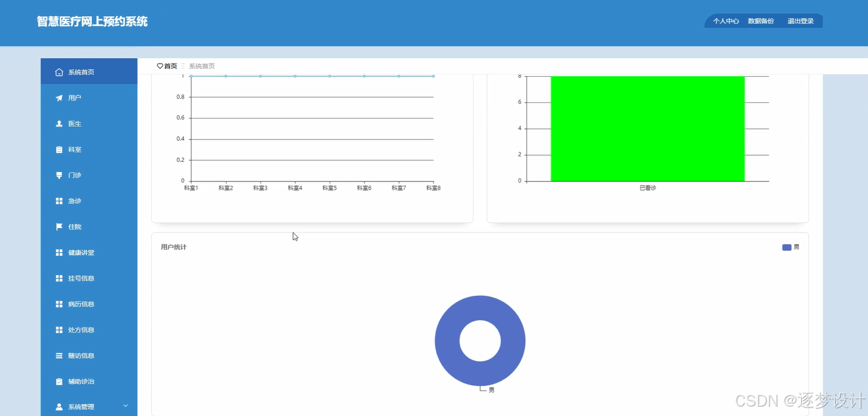Screen dimensions: 868x416
Task: Click the 科室8 data point
Action: [x=433, y=76]
